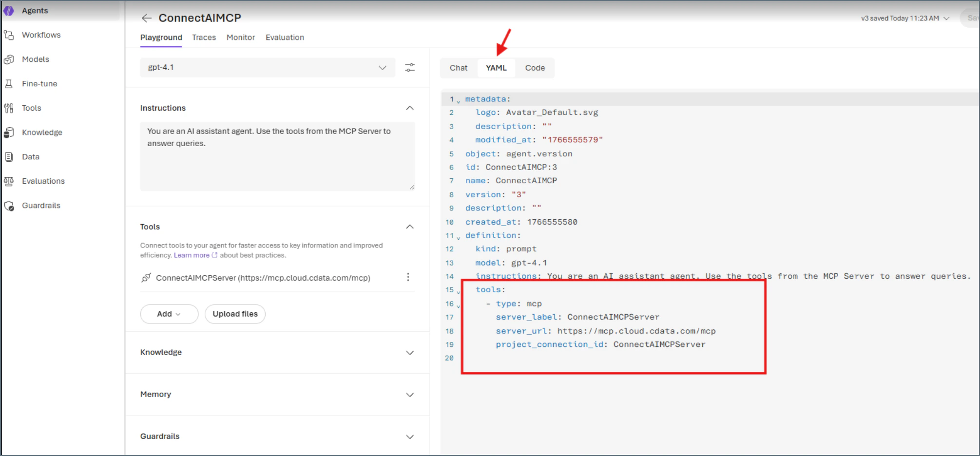Open the Code tab in playground
980x456 pixels.
click(535, 68)
